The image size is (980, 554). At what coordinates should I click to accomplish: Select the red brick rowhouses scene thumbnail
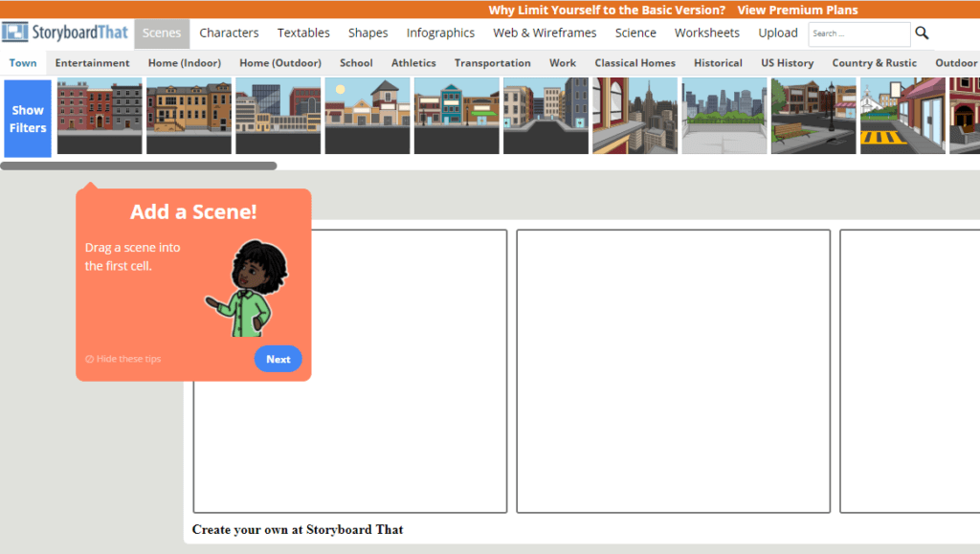[100, 116]
